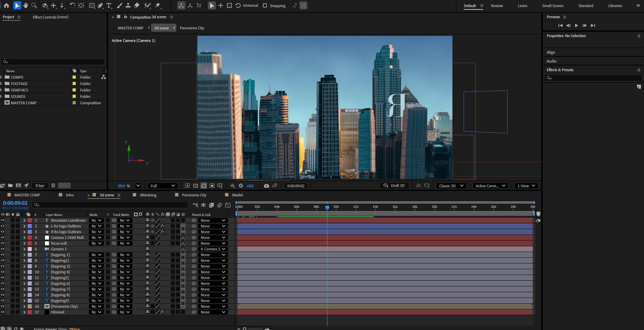Select the Hand tool
This screenshot has height=330, width=644.
click(25, 5)
